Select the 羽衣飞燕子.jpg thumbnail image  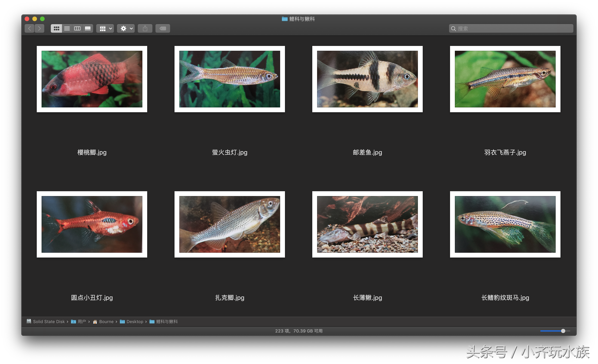click(505, 79)
